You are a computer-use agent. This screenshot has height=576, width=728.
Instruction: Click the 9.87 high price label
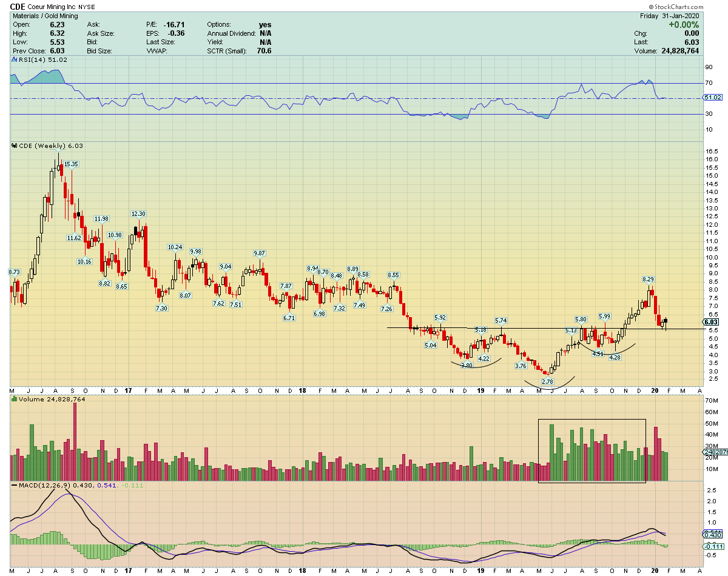[260, 253]
